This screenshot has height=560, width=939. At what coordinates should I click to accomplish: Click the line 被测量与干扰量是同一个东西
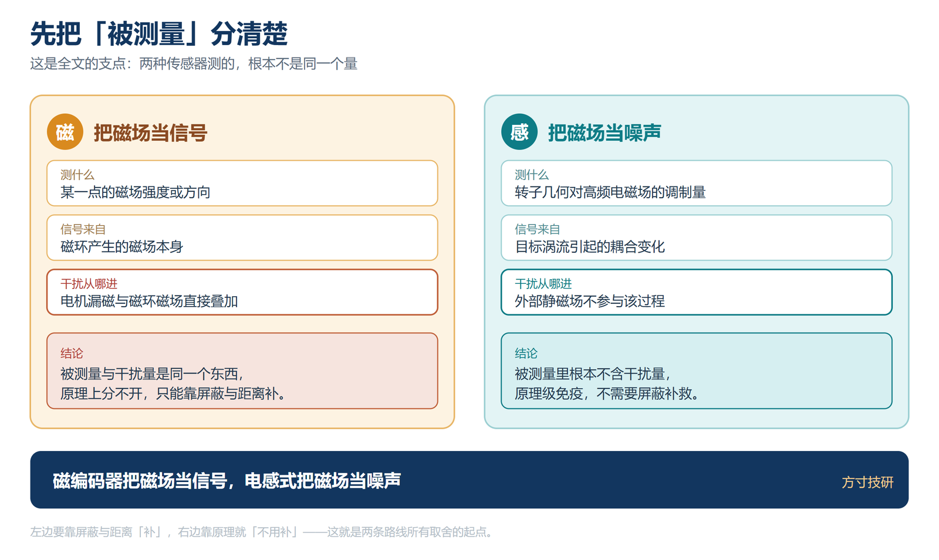click(152, 374)
